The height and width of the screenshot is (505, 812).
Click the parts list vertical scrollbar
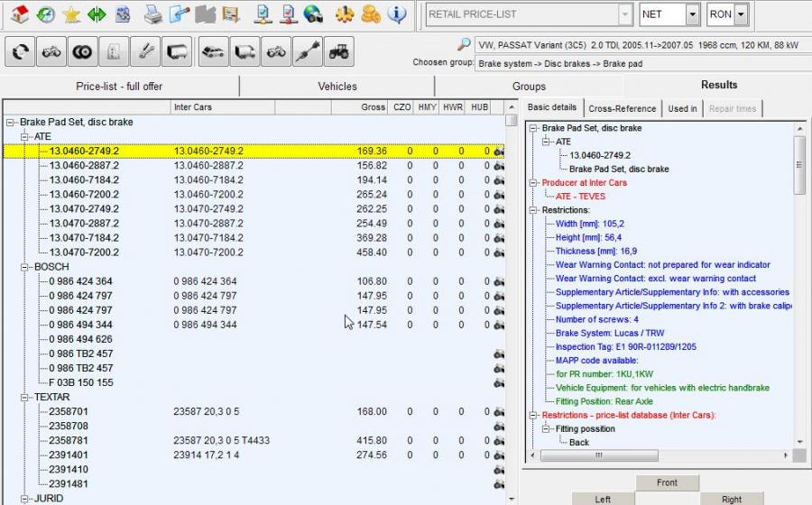pyautogui.click(x=511, y=271)
